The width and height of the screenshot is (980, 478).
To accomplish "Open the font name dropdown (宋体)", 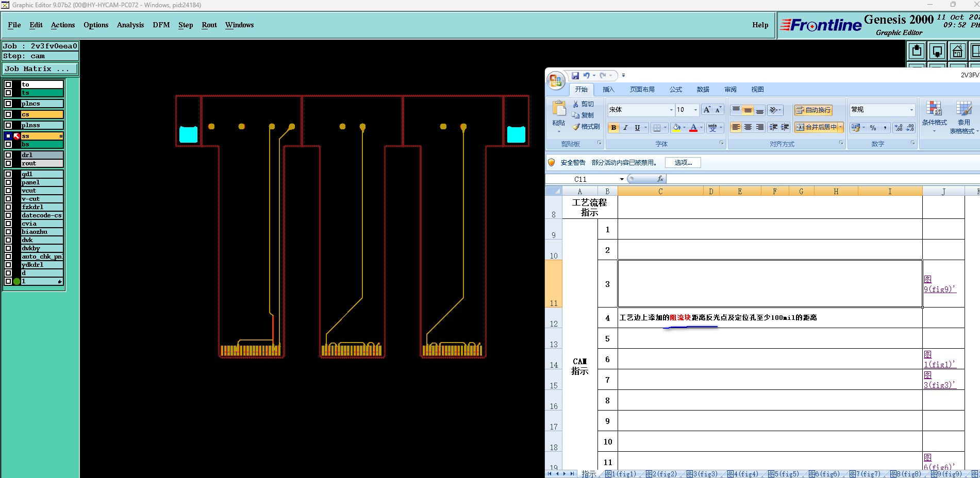I will [x=671, y=110].
